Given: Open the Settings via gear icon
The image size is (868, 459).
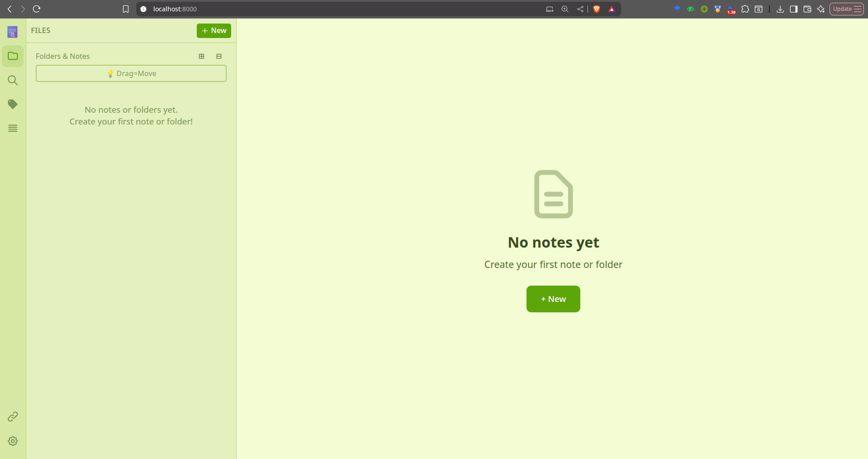Looking at the screenshot, I should [x=13, y=441].
